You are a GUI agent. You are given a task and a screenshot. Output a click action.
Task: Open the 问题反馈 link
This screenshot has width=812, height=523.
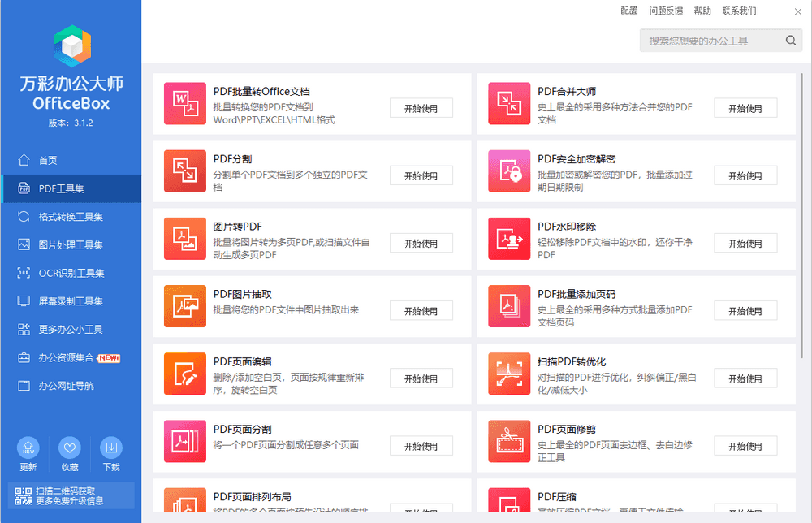click(x=666, y=11)
